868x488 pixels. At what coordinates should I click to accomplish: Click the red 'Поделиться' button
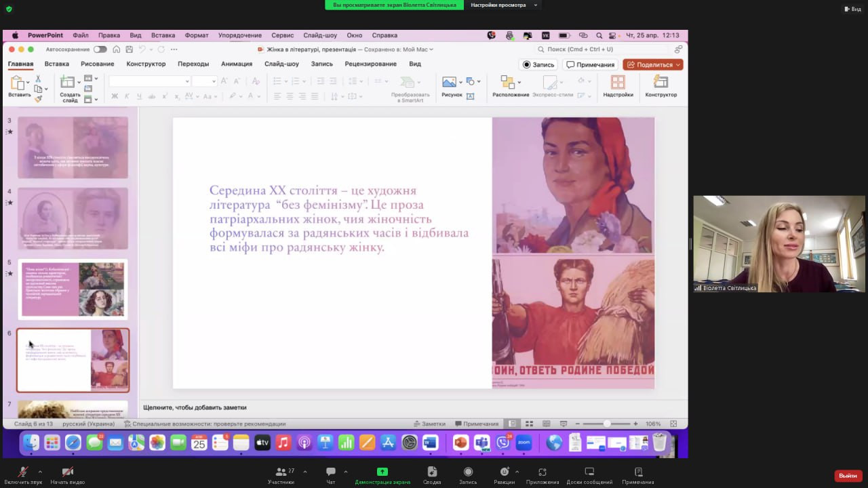pos(652,64)
